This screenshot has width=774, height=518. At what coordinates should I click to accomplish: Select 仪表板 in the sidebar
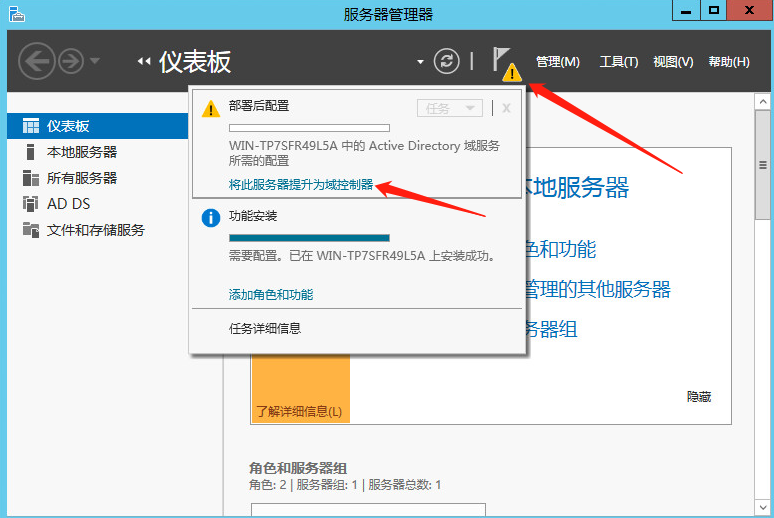coord(98,126)
